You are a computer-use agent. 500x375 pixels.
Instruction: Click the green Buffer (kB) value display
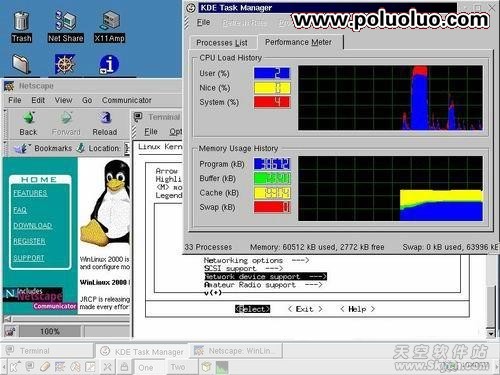click(272, 178)
